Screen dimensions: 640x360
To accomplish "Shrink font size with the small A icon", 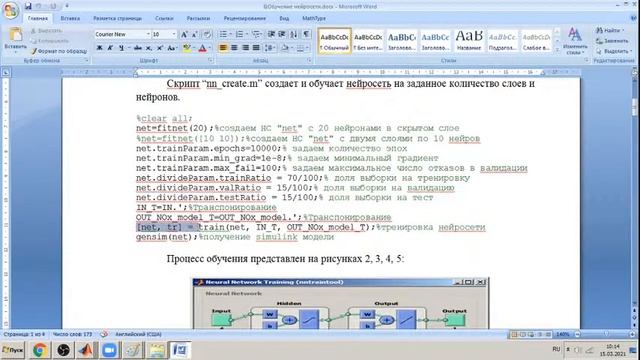I will coord(195,34).
